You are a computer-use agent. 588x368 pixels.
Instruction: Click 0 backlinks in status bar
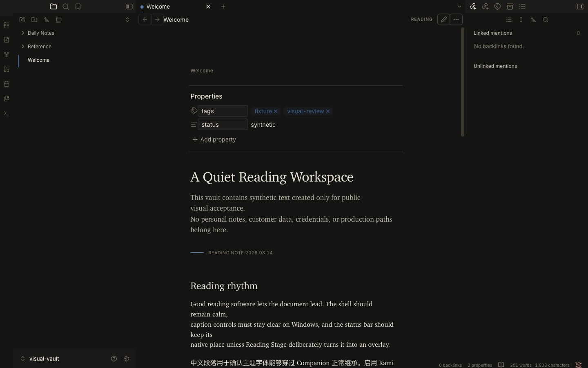click(x=450, y=365)
